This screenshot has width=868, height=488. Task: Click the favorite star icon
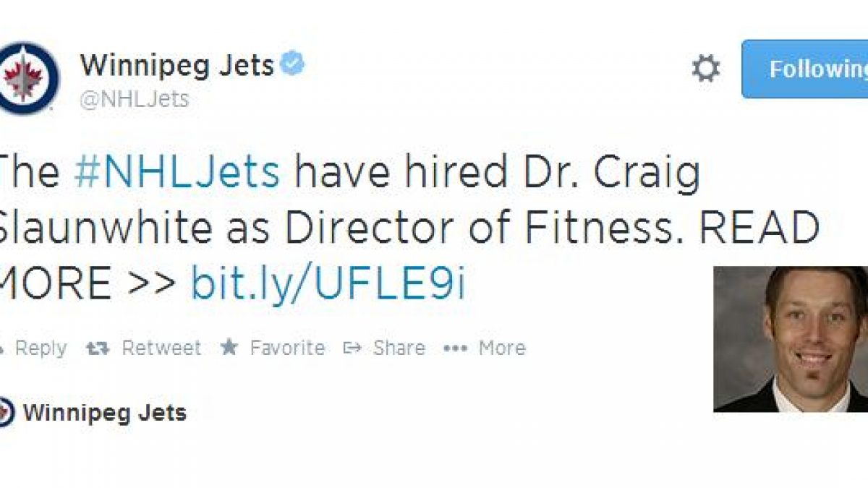[229, 348]
